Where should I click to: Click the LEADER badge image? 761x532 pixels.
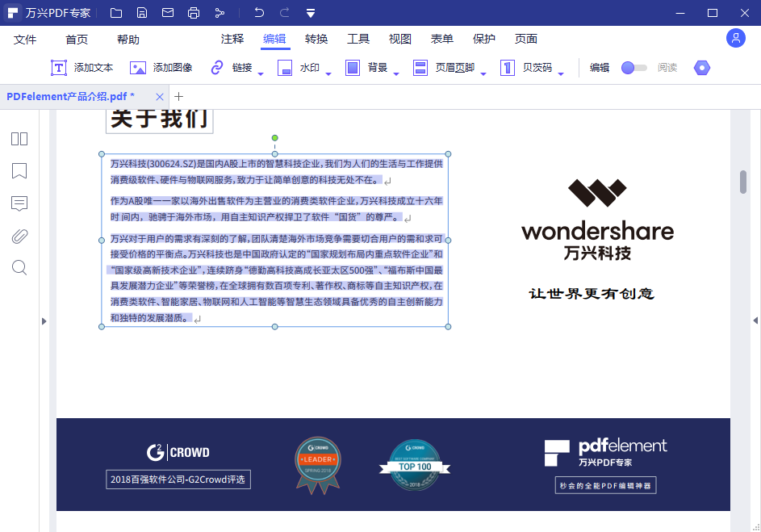pyautogui.click(x=318, y=465)
